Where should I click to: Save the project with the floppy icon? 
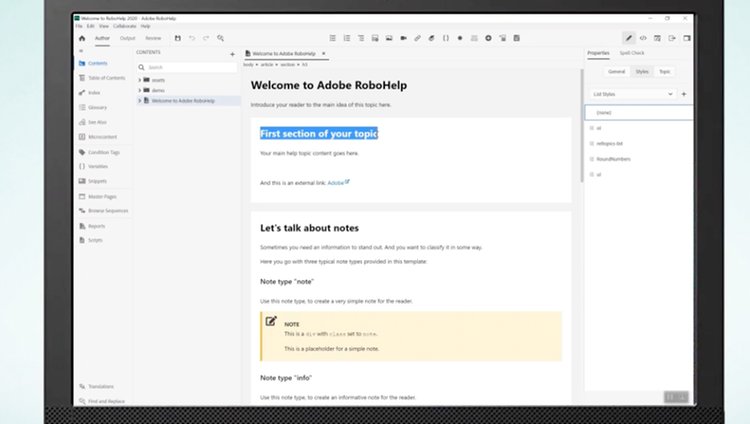pyautogui.click(x=177, y=38)
